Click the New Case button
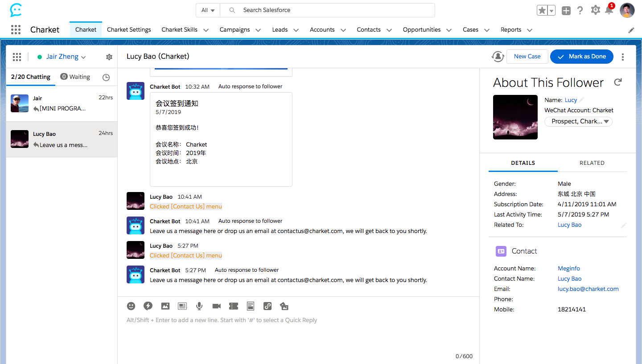This screenshot has width=642, height=364. pos(527,57)
